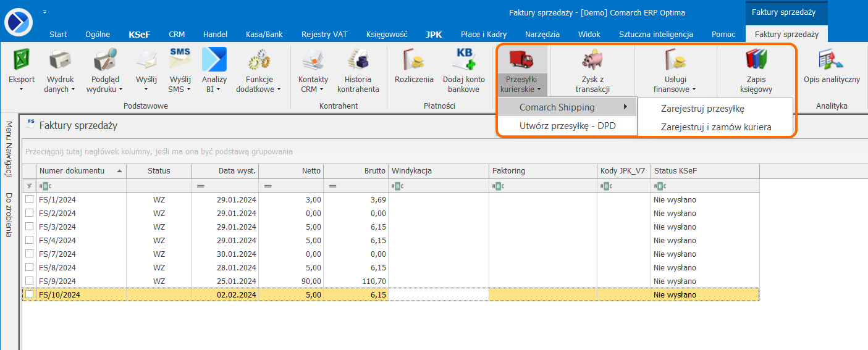This screenshot has height=350, width=868.
Task: Click Dodaj konto bankowe icon
Action: [x=464, y=59]
